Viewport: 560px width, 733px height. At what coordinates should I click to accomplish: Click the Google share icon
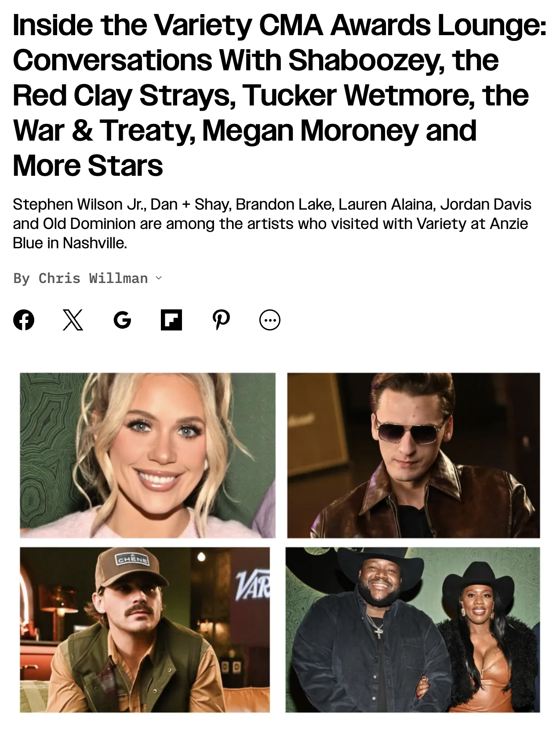122,320
